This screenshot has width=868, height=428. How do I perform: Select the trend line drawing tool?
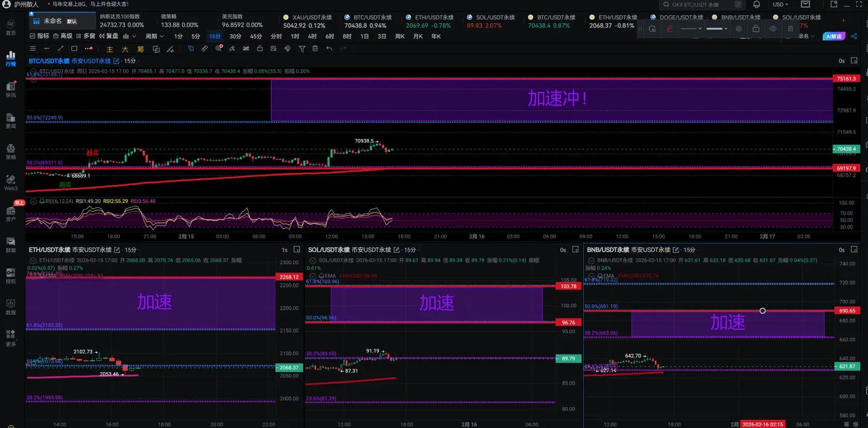60,49
